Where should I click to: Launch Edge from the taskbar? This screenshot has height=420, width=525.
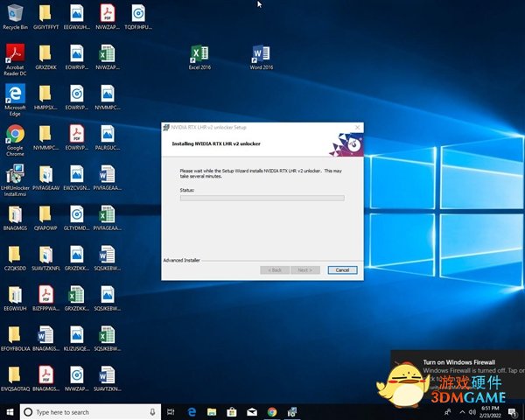pyautogui.click(x=192, y=412)
